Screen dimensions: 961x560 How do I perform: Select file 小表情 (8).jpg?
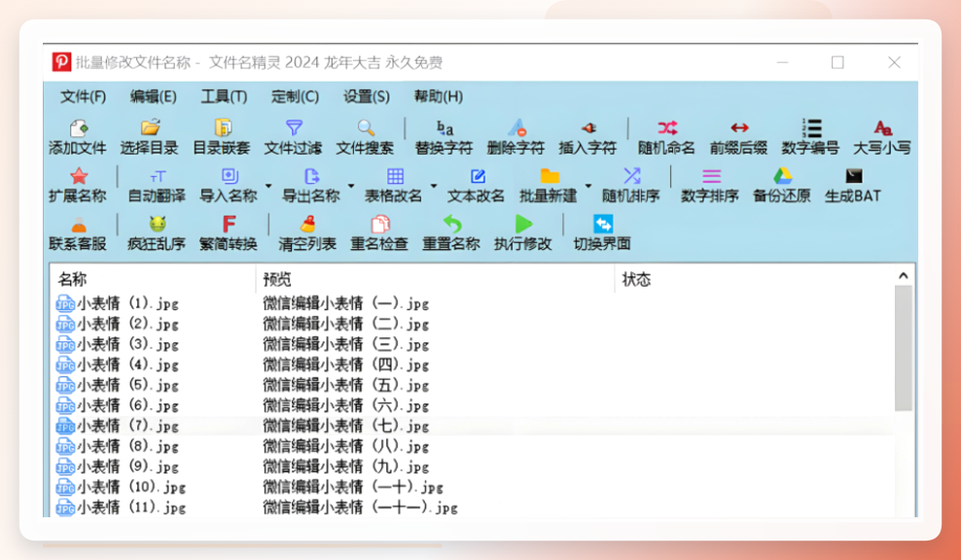point(117,446)
